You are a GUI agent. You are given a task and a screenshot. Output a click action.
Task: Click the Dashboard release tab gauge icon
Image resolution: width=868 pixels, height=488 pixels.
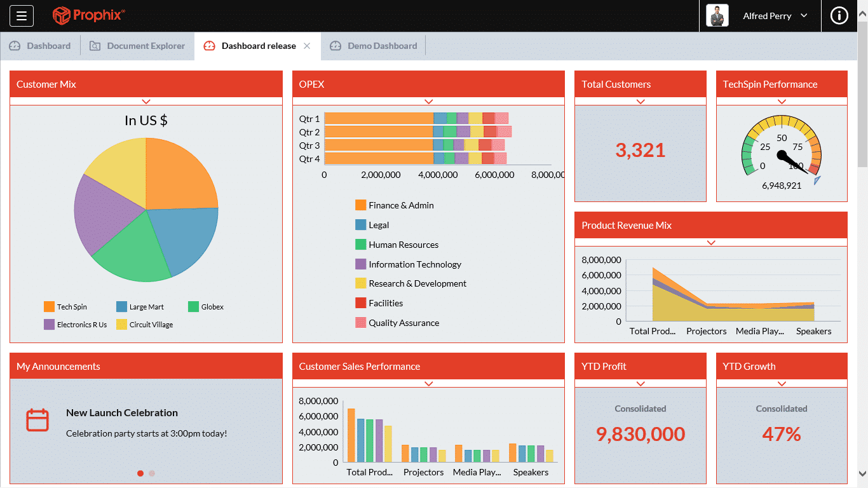pyautogui.click(x=209, y=46)
